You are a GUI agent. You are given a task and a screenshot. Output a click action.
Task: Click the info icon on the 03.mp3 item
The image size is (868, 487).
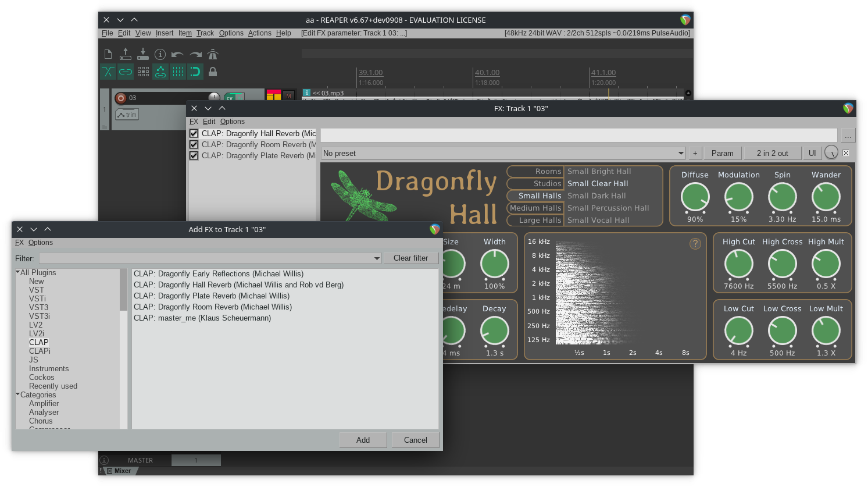coord(307,93)
